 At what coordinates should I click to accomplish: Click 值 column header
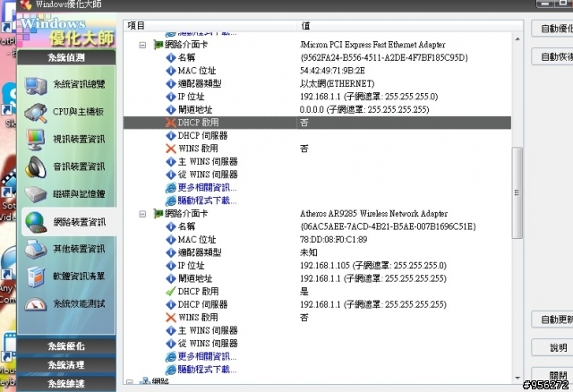point(410,26)
